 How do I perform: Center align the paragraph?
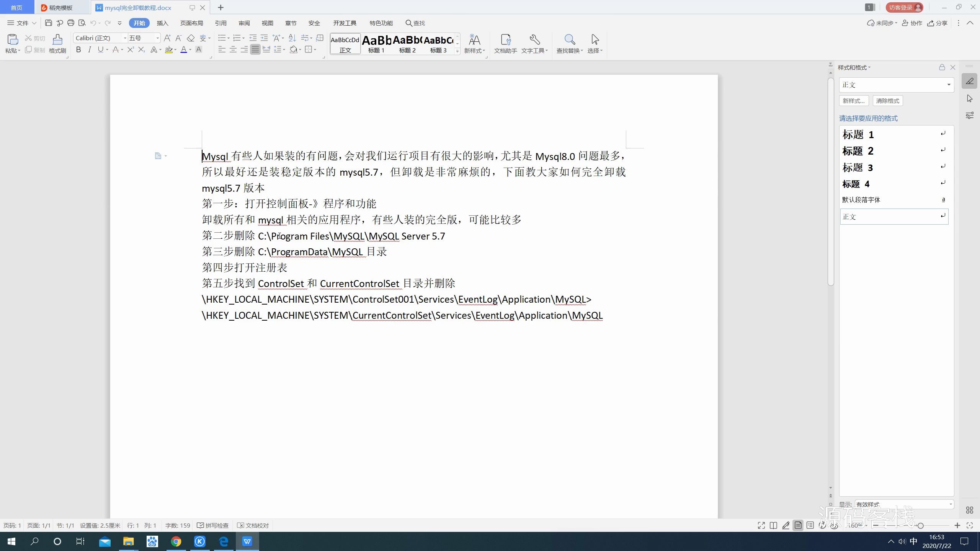[233, 49]
